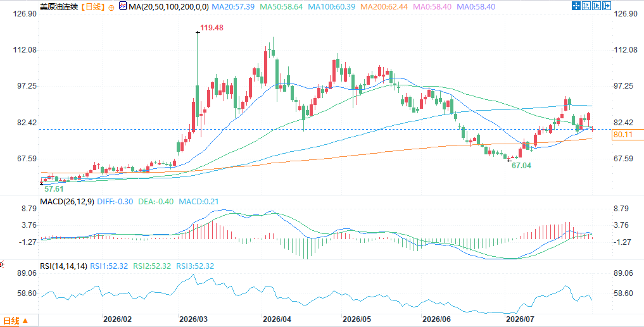Viewport: 644px width, 327px height.
Task: Click the MACD(26,12,9) indicator label
Action: coord(67,202)
